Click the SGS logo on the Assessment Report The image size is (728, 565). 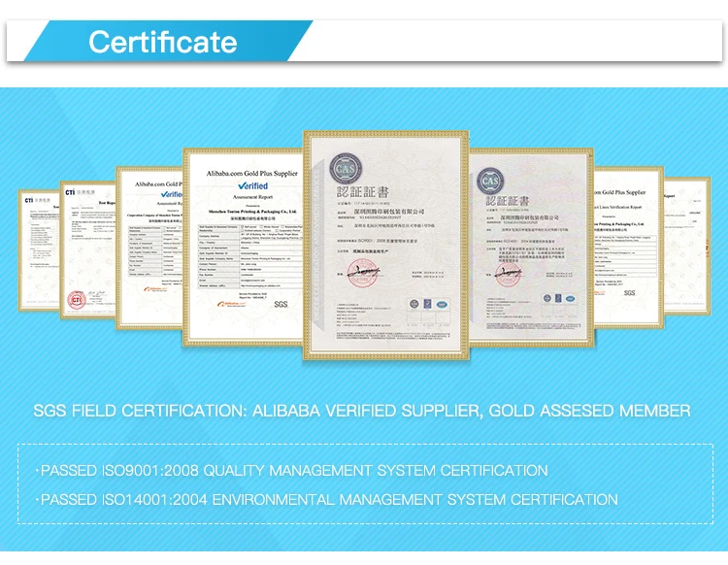coord(281,305)
